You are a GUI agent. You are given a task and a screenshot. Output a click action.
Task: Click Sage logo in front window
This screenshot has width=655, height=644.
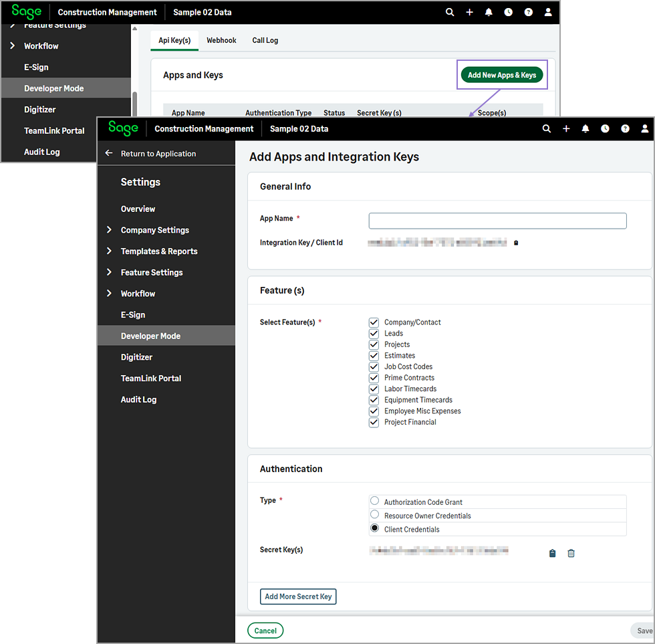pos(123,128)
